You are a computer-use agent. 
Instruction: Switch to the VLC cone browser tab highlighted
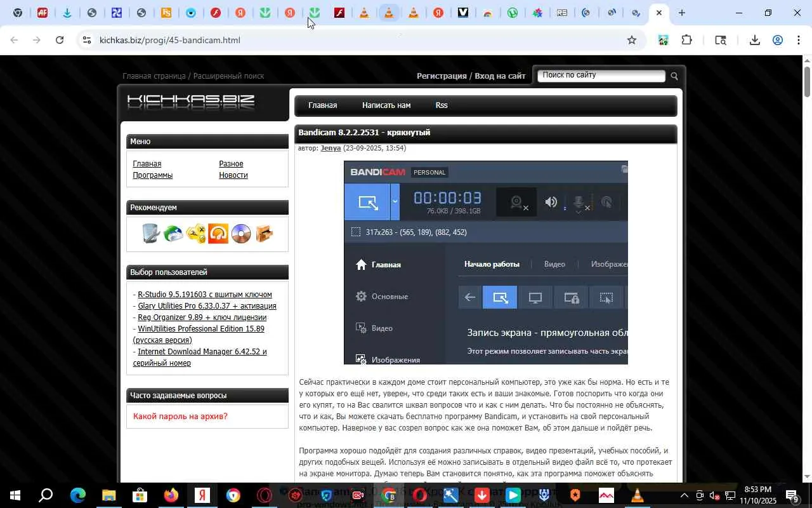click(x=388, y=13)
